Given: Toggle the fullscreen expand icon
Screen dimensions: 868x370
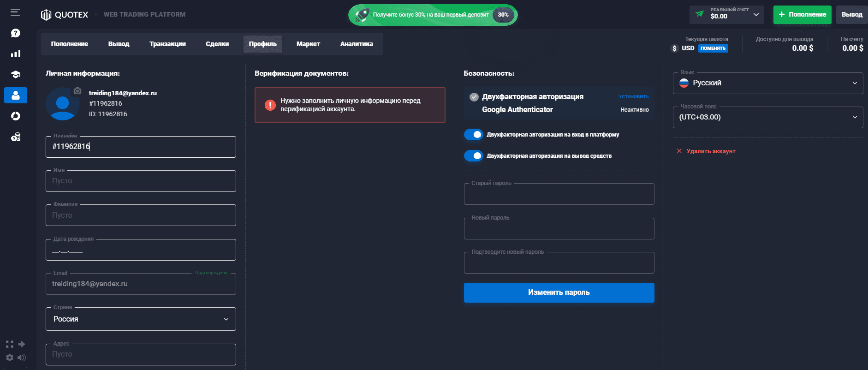Looking at the screenshot, I should click(10, 344).
